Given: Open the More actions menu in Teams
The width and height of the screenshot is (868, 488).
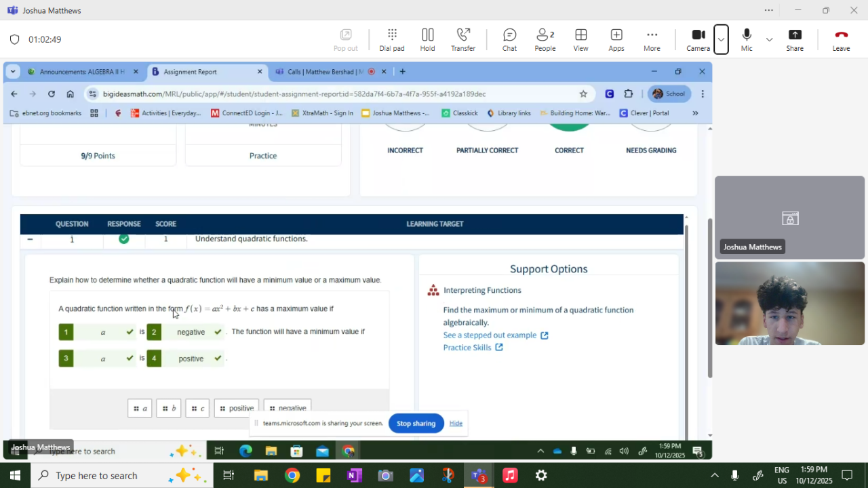Looking at the screenshot, I should 652,40.
